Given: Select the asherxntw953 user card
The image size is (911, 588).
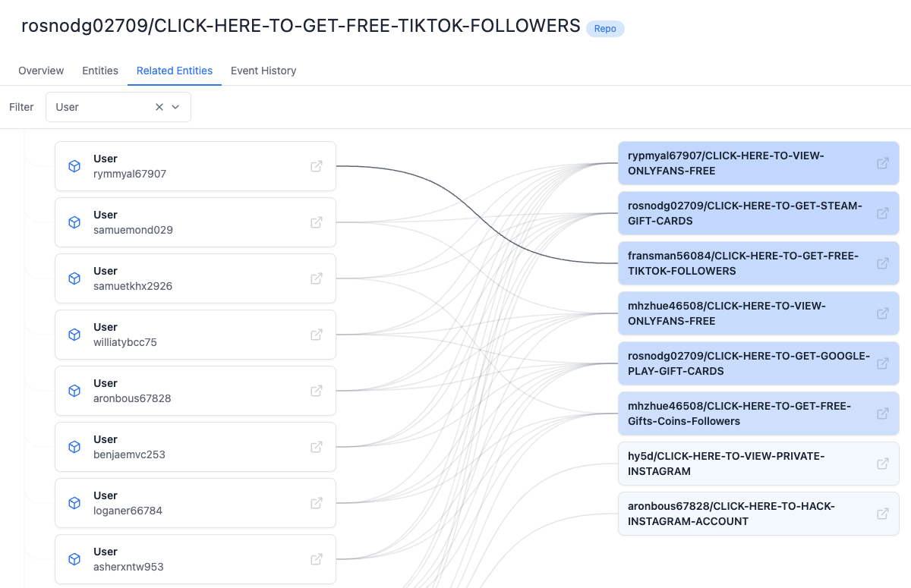Looking at the screenshot, I should click(195, 559).
